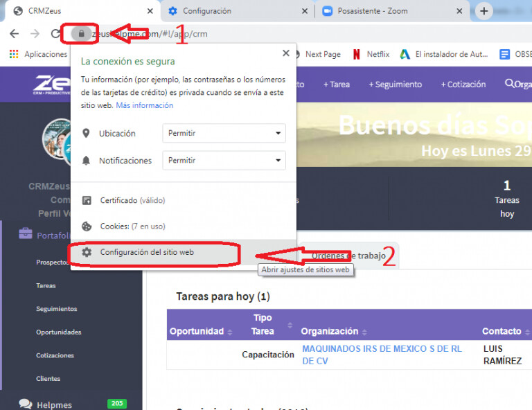Open Tareas in sidebar
Image resolution: width=532 pixels, height=410 pixels.
[x=46, y=285]
